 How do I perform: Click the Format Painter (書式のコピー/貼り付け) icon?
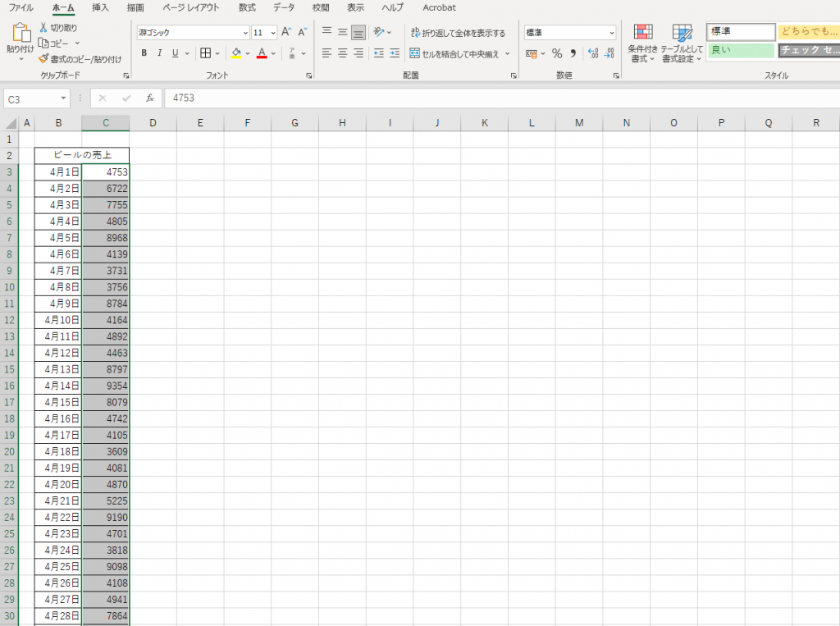pyautogui.click(x=43, y=58)
